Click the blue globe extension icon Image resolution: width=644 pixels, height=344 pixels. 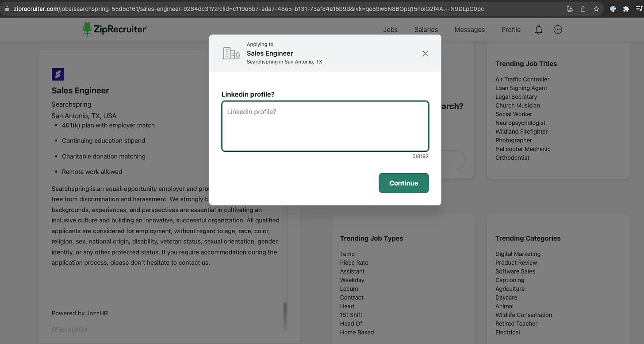[x=613, y=9]
